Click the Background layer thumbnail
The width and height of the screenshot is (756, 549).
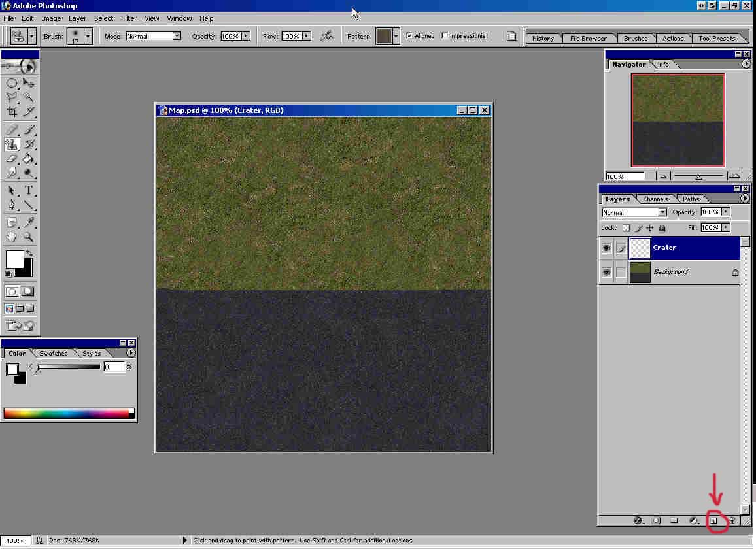pos(640,273)
